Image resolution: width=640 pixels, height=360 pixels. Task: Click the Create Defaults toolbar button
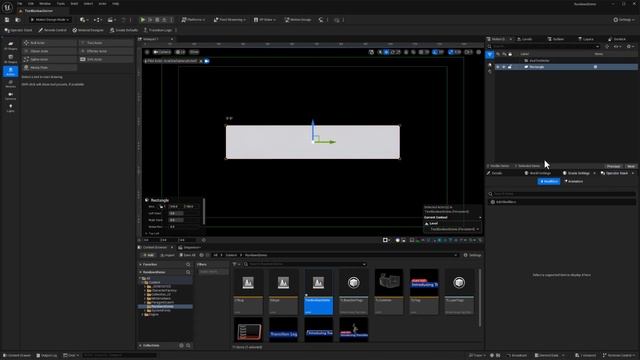124,30
